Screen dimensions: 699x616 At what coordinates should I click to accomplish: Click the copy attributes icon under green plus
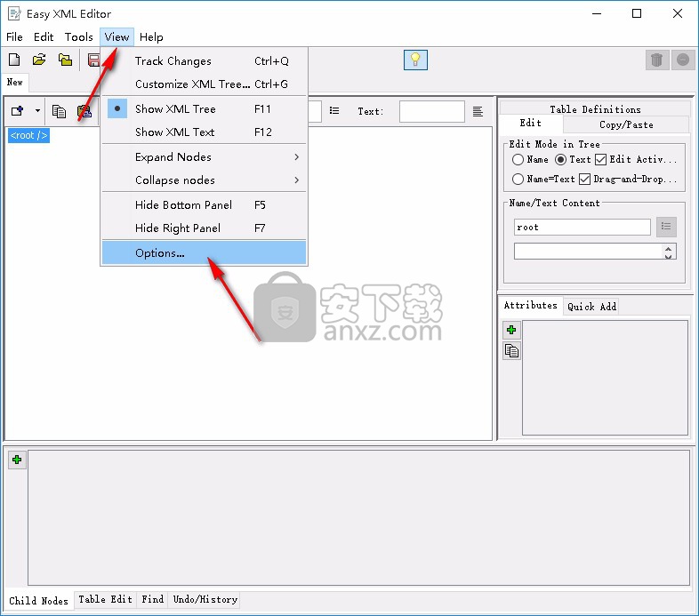[x=511, y=351]
